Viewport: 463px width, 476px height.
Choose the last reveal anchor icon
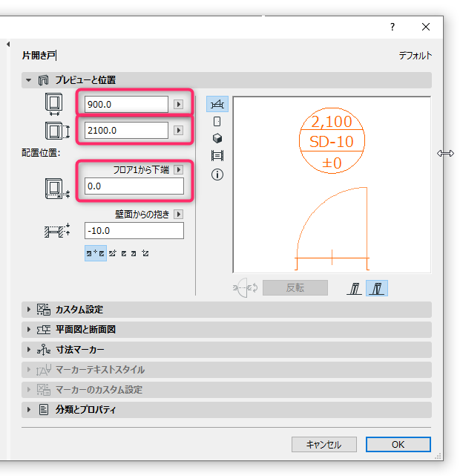(145, 253)
